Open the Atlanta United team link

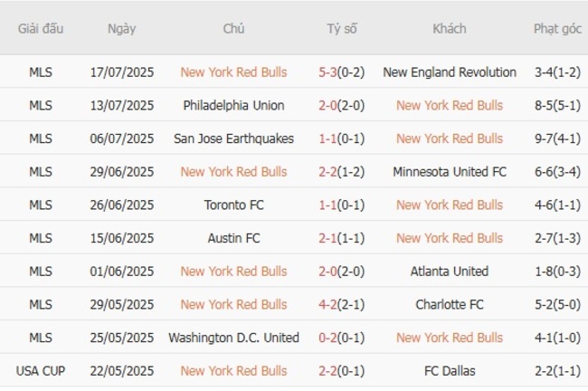click(450, 271)
